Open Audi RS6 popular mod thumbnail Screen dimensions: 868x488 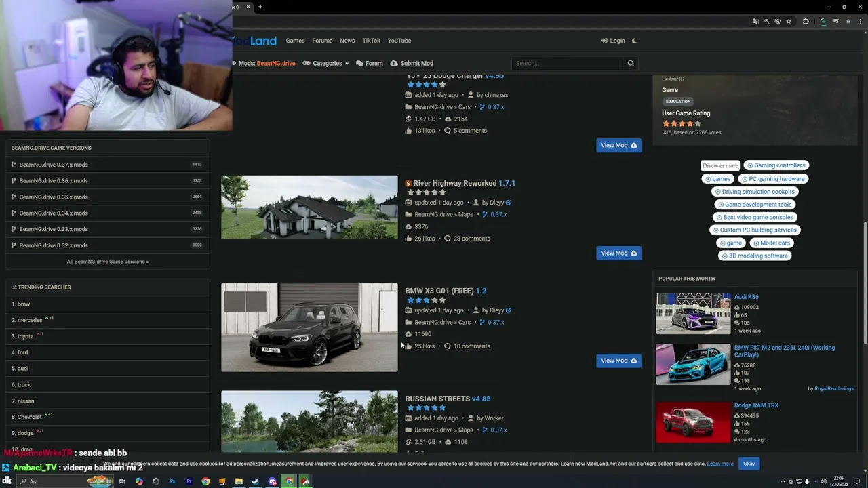pyautogui.click(x=693, y=314)
